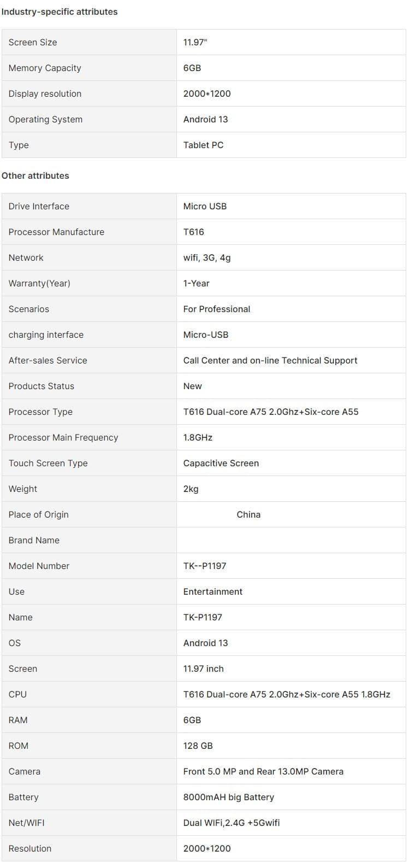This screenshot has height=868, width=409.
Task: Click the Tablet PC type value
Action: tap(203, 145)
